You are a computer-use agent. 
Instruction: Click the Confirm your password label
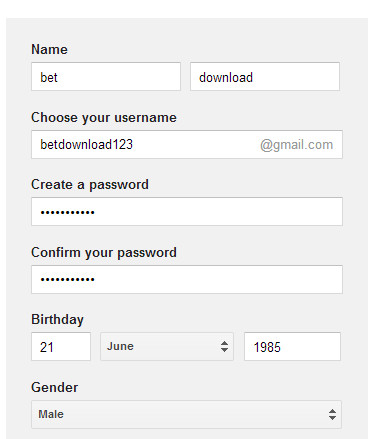tap(104, 253)
